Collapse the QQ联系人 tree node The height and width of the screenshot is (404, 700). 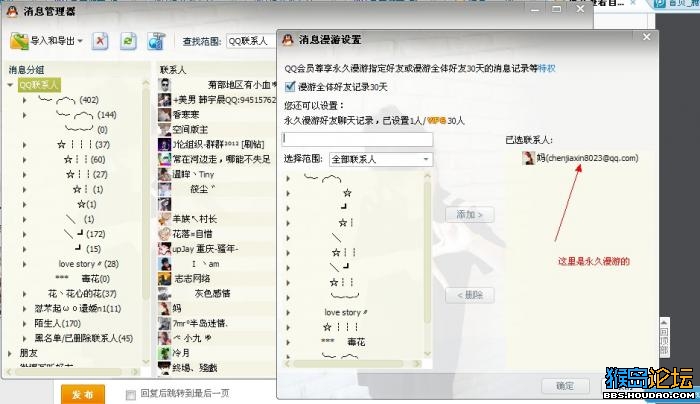click(10, 85)
